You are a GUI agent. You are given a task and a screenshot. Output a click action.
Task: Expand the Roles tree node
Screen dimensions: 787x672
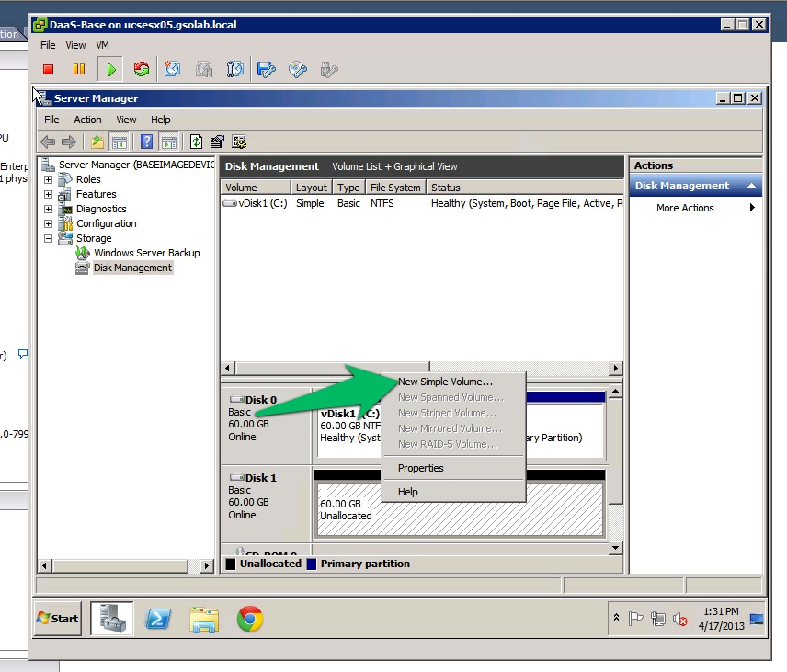click(x=48, y=179)
